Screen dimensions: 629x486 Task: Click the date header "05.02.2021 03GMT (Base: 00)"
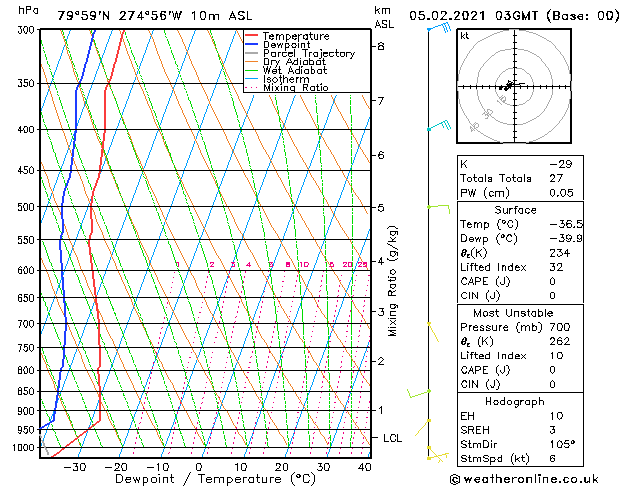point(514,16)
